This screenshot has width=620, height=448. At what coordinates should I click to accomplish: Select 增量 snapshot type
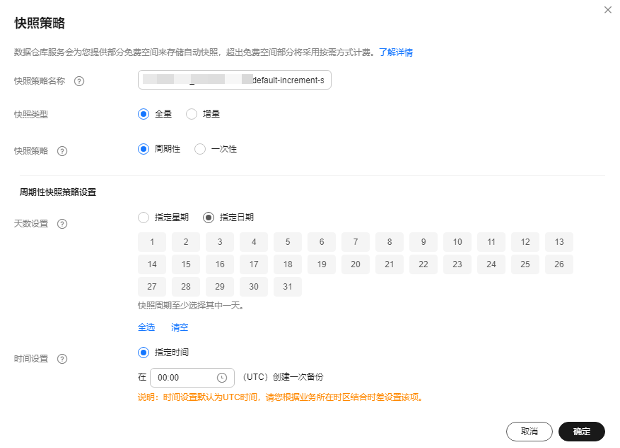tap(191, 114)
